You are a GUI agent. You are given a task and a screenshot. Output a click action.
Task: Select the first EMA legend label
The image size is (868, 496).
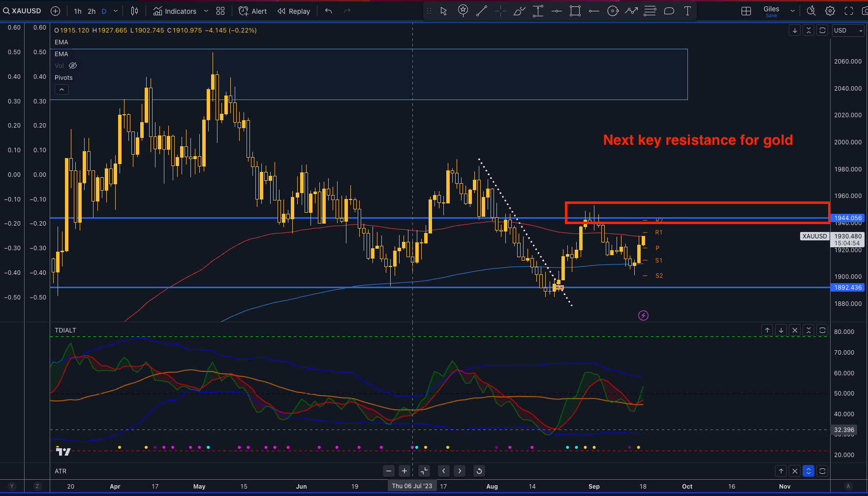point(62,42)
